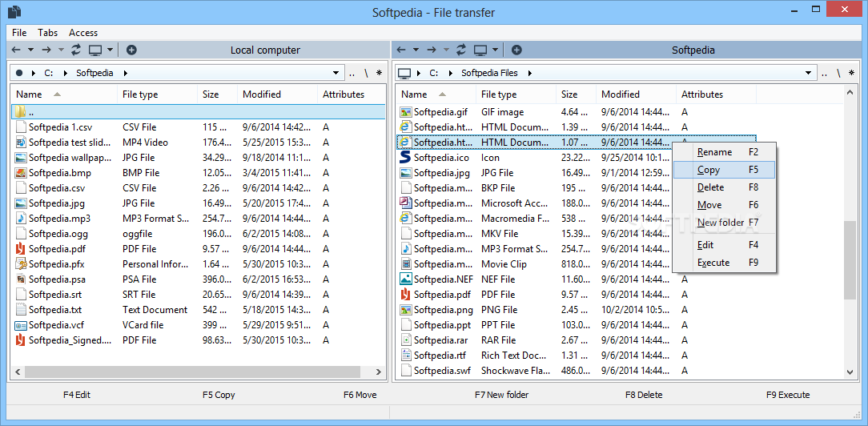Open drive selection dropdown in Local computer toolbar
This screenshot has width=868, height=426.
coord(110,50)
